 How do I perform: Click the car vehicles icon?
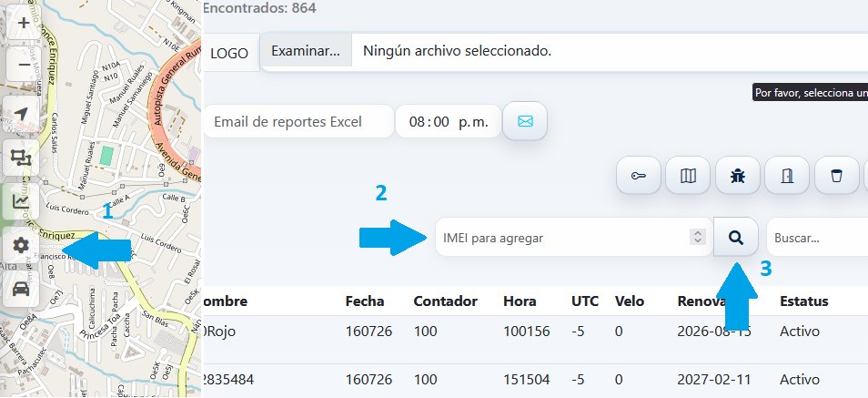click(x=21, y=289)
